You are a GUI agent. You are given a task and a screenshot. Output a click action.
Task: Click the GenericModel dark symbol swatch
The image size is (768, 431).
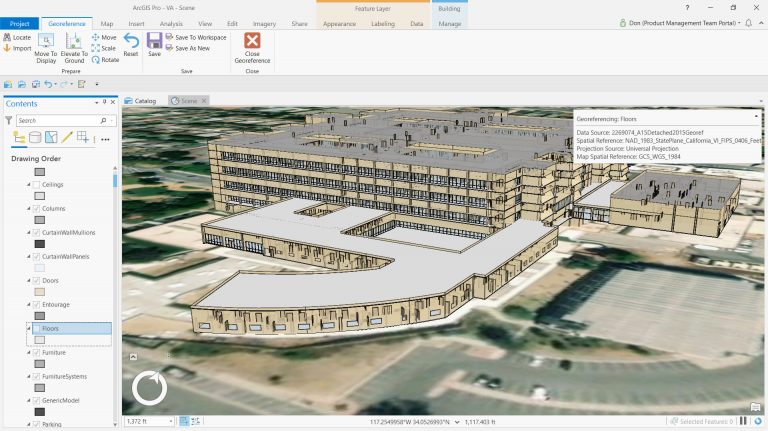[40, 412]
